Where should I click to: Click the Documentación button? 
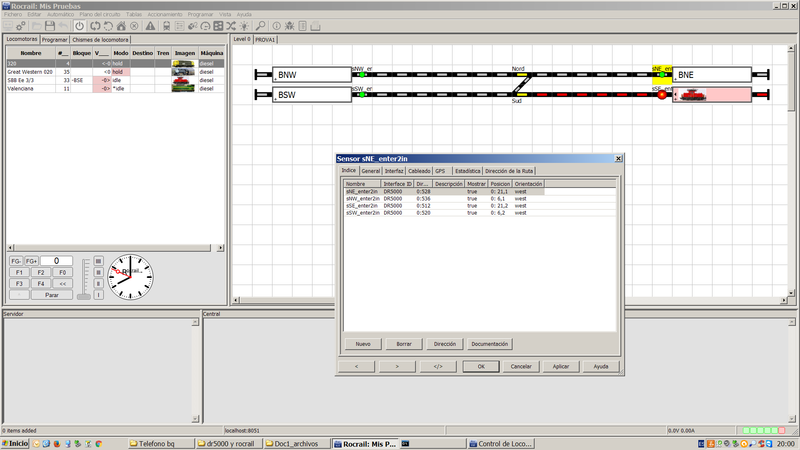(489, 344)
